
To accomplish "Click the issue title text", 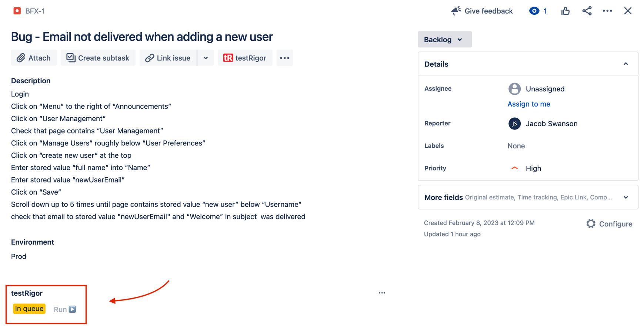I will coord(142,37).
